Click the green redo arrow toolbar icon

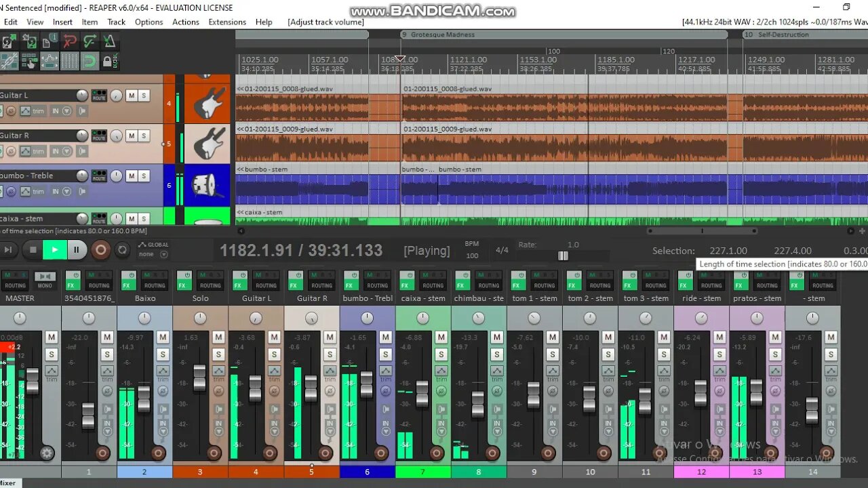point(90,42)
